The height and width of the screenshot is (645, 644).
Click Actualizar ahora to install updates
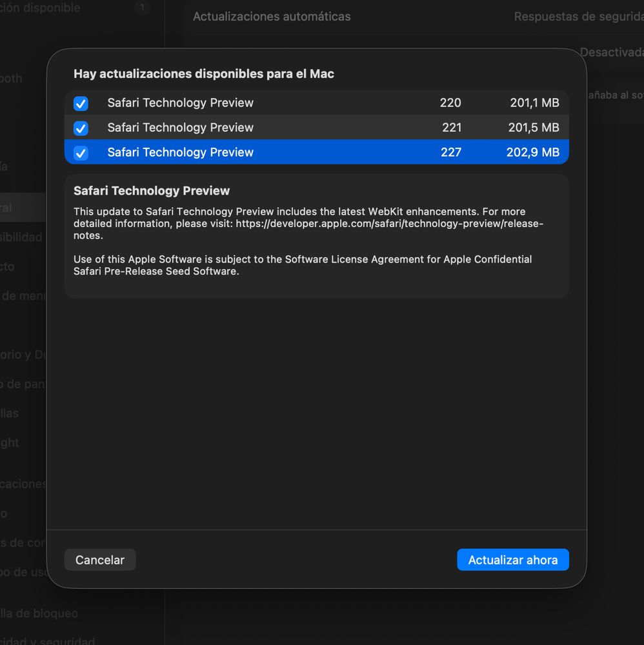[x=513, y=560]
